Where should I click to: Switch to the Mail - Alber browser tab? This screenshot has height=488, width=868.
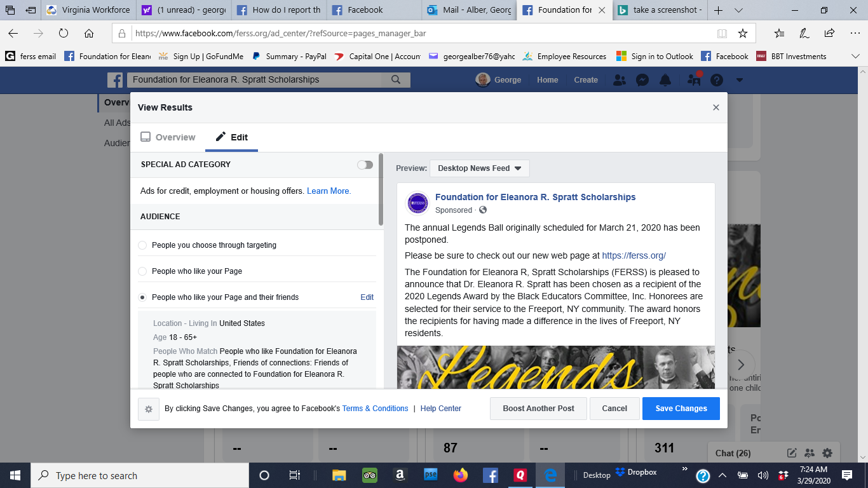[469, 10]
